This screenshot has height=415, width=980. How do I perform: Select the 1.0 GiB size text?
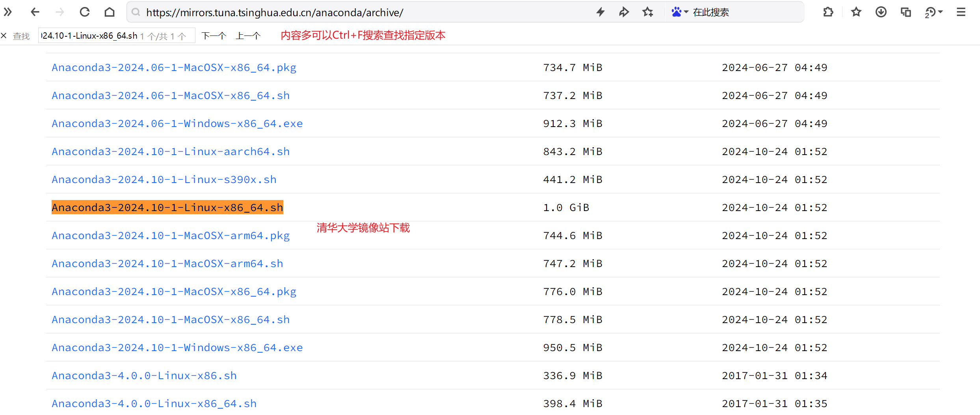pos(566,207)
